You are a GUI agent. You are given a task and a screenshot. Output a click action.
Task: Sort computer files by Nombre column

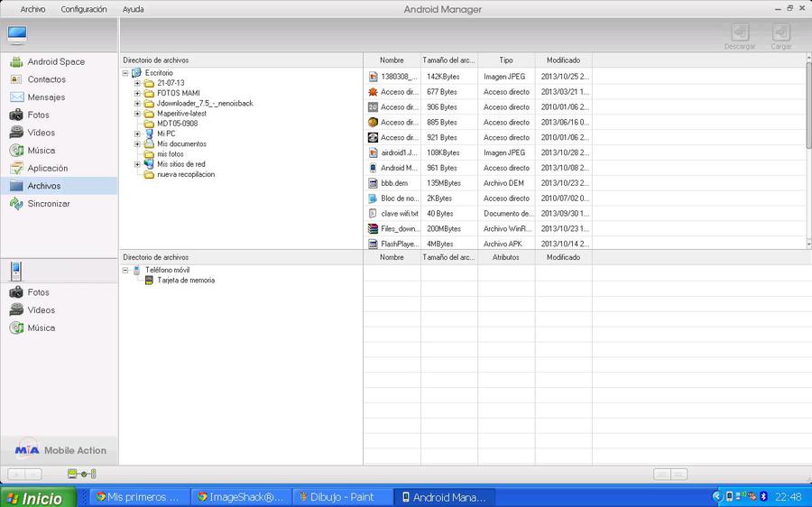(392, 60)
